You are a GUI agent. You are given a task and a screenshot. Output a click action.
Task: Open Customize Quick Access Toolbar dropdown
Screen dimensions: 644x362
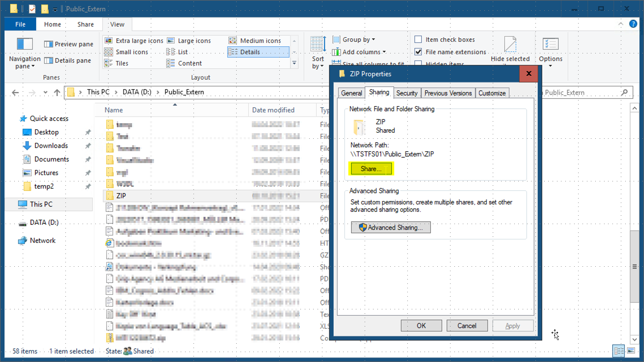point(55,9)
